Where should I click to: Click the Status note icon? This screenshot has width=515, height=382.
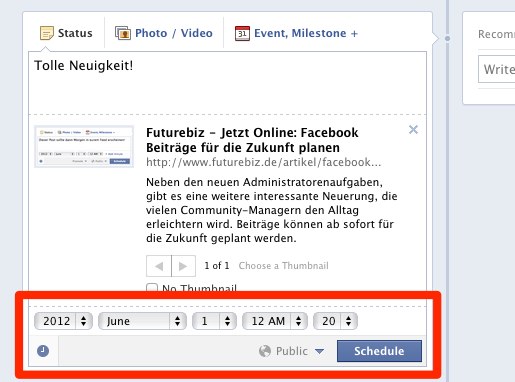coord(47,33)
